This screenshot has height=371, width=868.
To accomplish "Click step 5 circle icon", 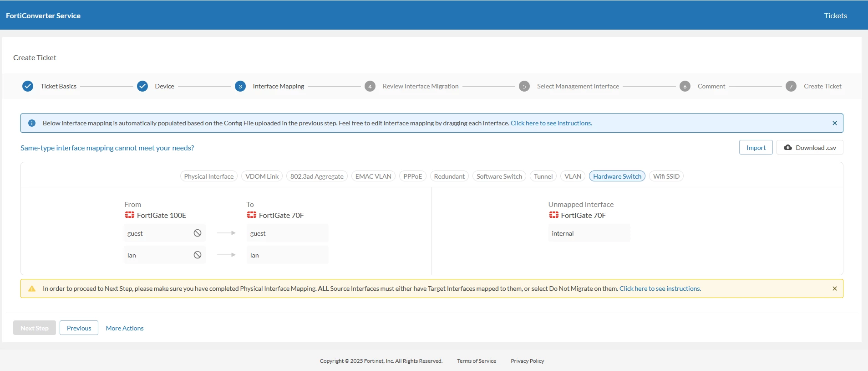I will point(524,86).
